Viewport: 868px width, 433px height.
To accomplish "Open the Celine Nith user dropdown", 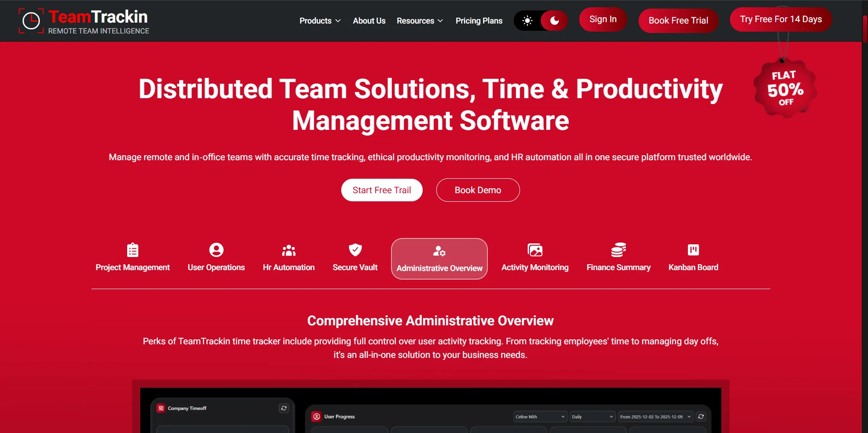I will tap(540, 417).
